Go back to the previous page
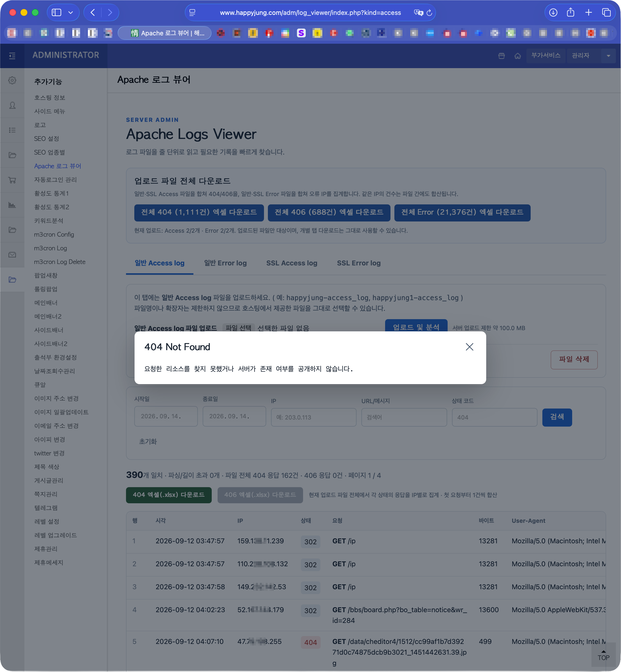 pyautogui.click(x=93, y=12)
